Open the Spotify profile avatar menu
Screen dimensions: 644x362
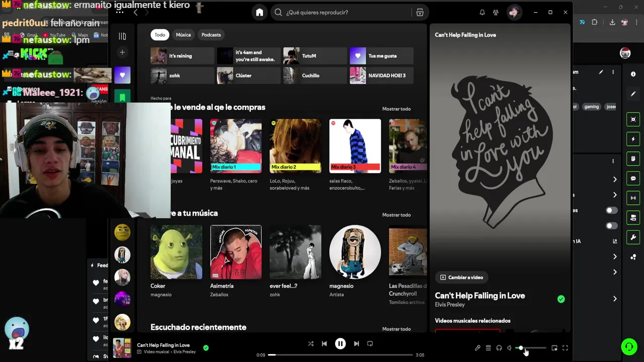pyautogui.click(x=514, y=13)
